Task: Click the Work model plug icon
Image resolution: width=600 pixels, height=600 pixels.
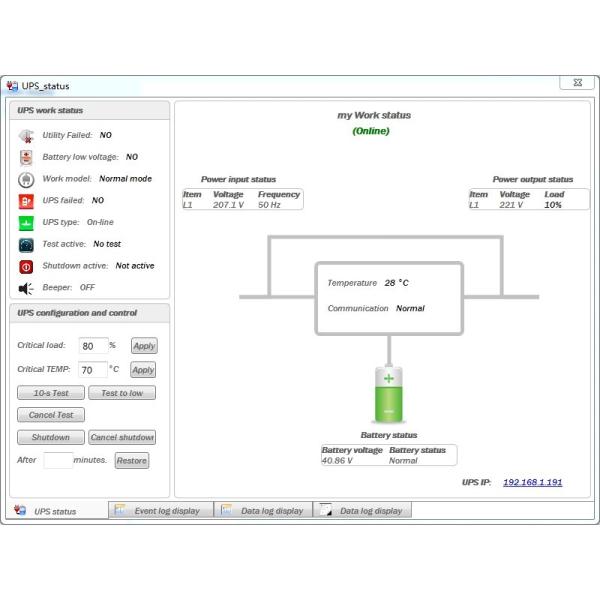Action: tap(26, 179)
